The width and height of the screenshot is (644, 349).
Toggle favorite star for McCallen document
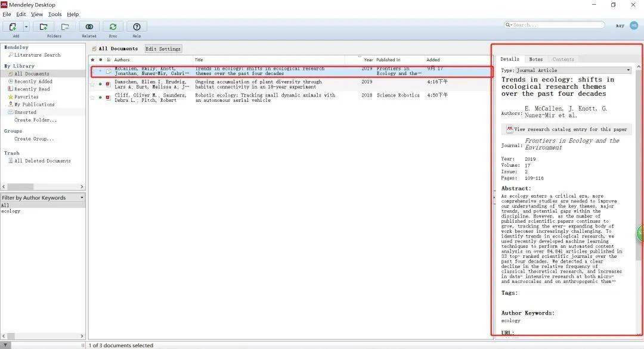coord(92,71)
